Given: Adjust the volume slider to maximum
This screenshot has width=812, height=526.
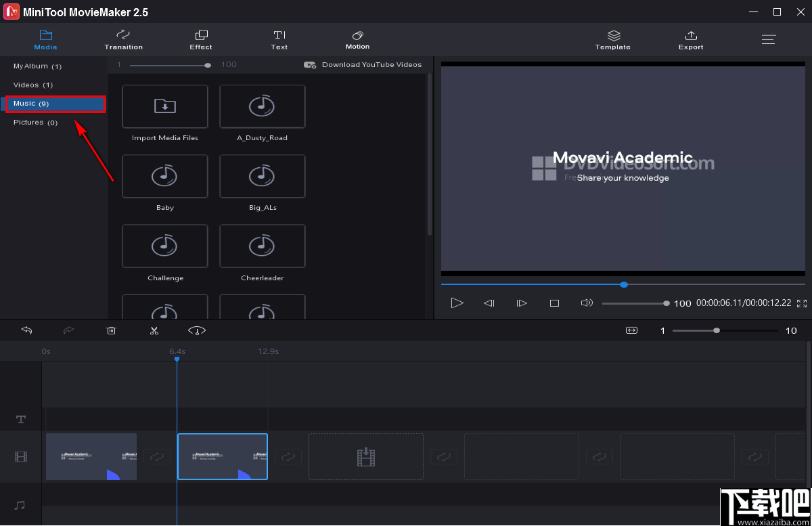Looking at the screenshot, I should tap(667, 303).
